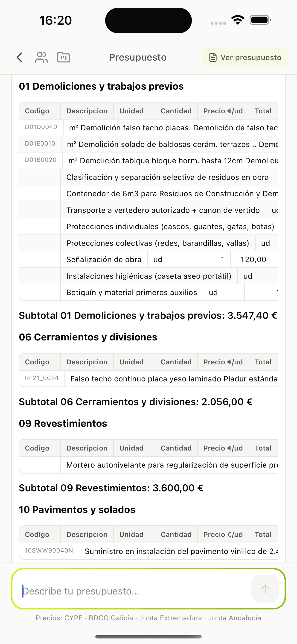Screen dimensions: 297x644
Task: Click Codigo header in Demoliciones table
Action: (40, 111)
